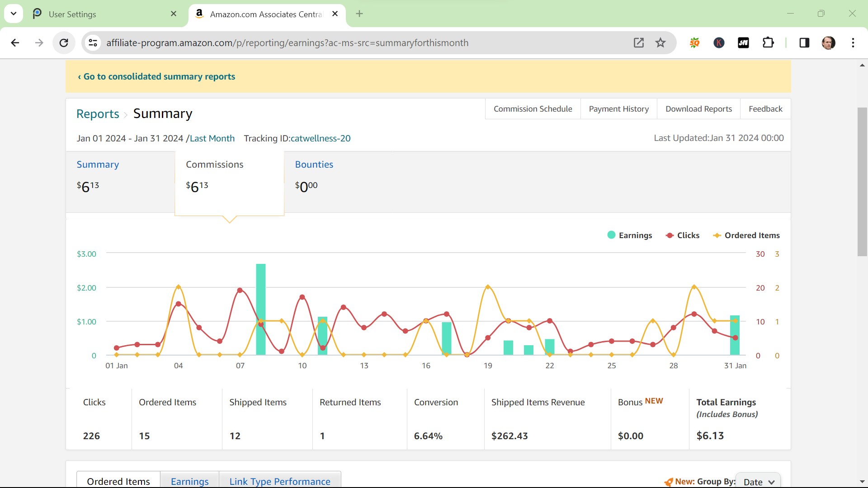Restore down the browser window
The image size is (868, 488).
pos(821,14)
